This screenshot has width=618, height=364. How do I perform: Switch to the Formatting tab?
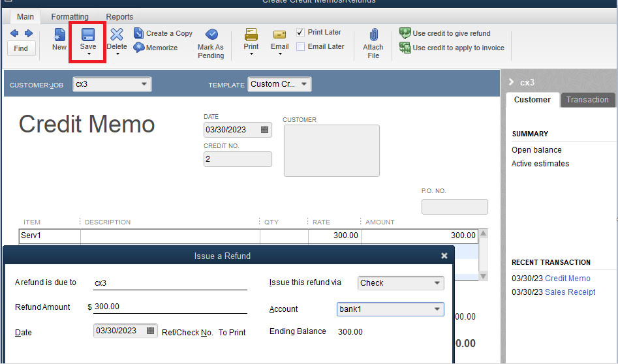coord(70,16)
